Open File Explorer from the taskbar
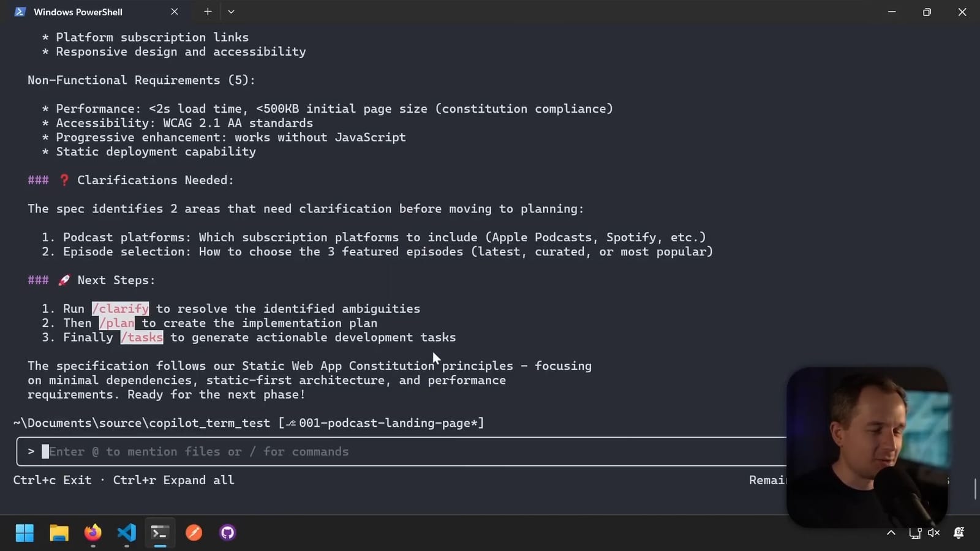 (x=59, y=533)
